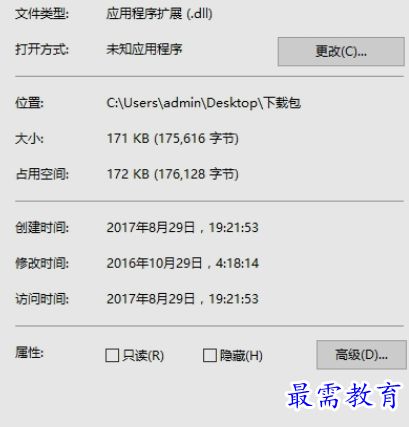409x427 pixels.
Task: Select the 占用空间 label
Action: 42,174
